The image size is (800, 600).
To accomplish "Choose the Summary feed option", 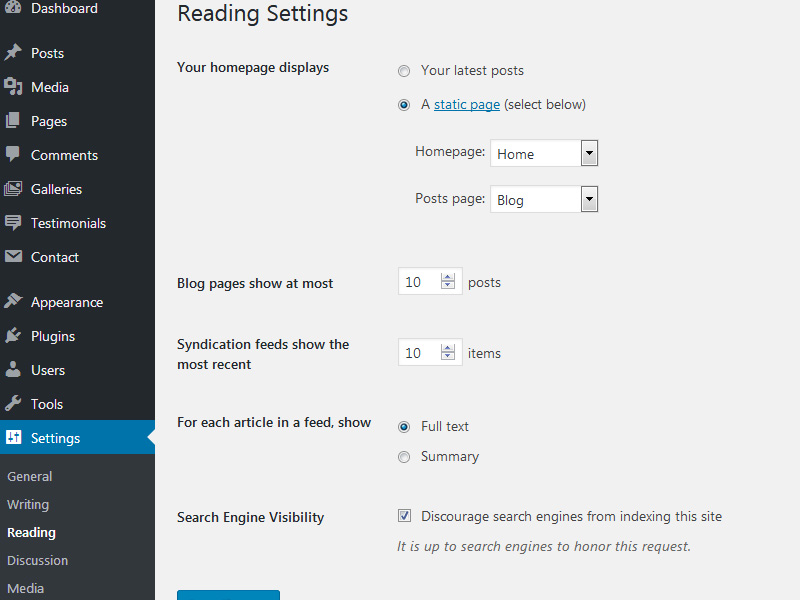I will point(404,457).
